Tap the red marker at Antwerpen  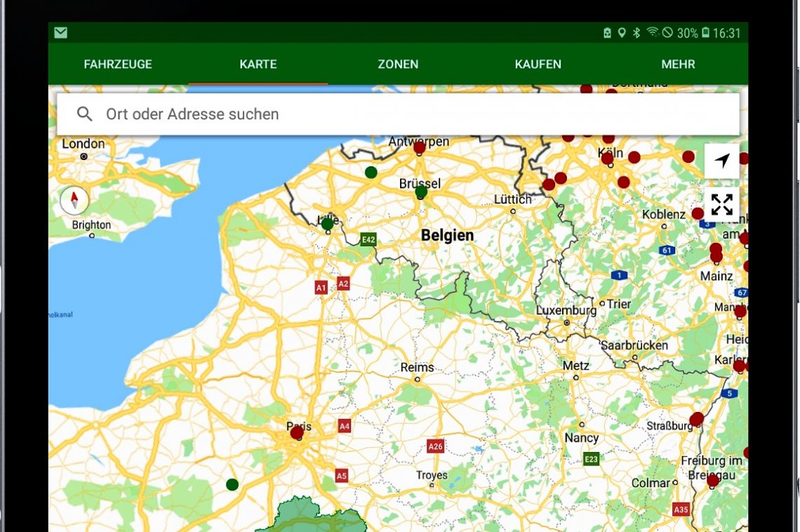[x=420, y=148]
